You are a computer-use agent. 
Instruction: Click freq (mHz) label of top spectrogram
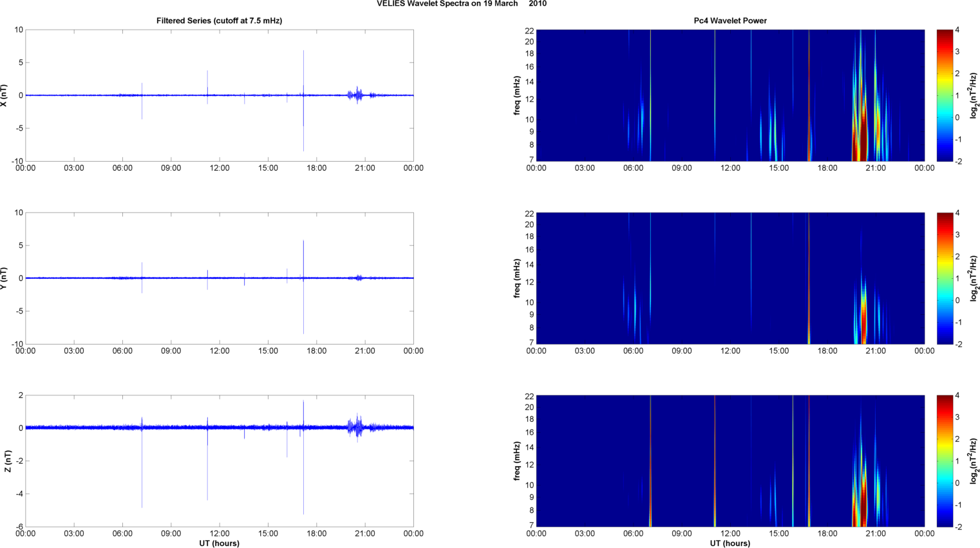click(516, 95)
